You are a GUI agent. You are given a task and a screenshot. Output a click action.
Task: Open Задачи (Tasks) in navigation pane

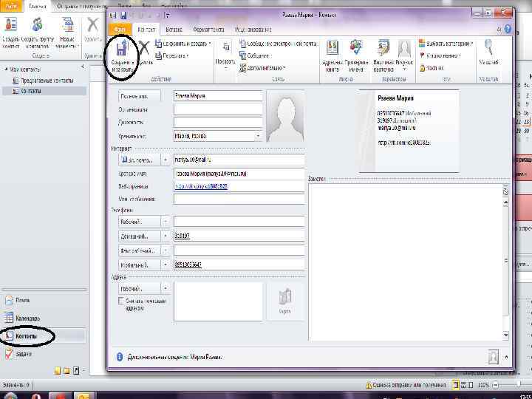44,354
